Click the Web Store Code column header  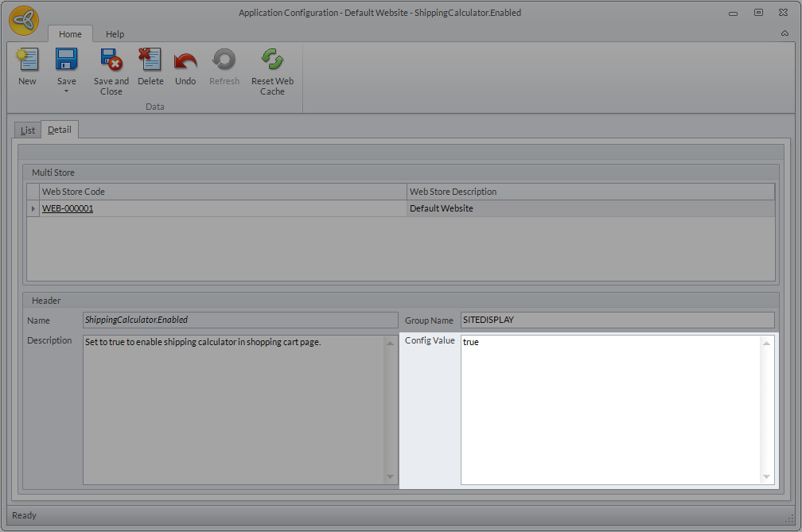point(223,192)
